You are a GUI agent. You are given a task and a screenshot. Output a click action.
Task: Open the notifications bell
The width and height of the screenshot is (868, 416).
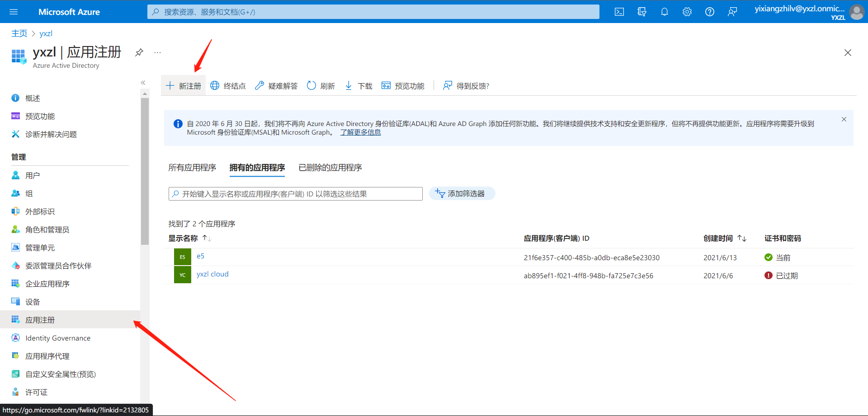664,12
